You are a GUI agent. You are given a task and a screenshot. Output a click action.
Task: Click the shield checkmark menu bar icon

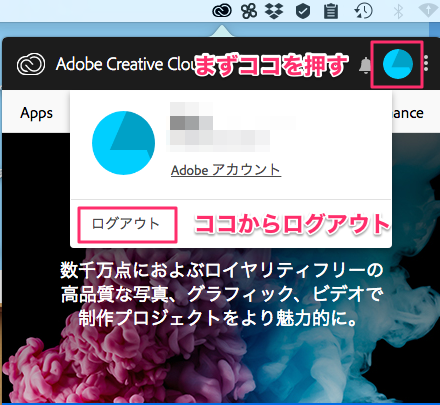303,11
